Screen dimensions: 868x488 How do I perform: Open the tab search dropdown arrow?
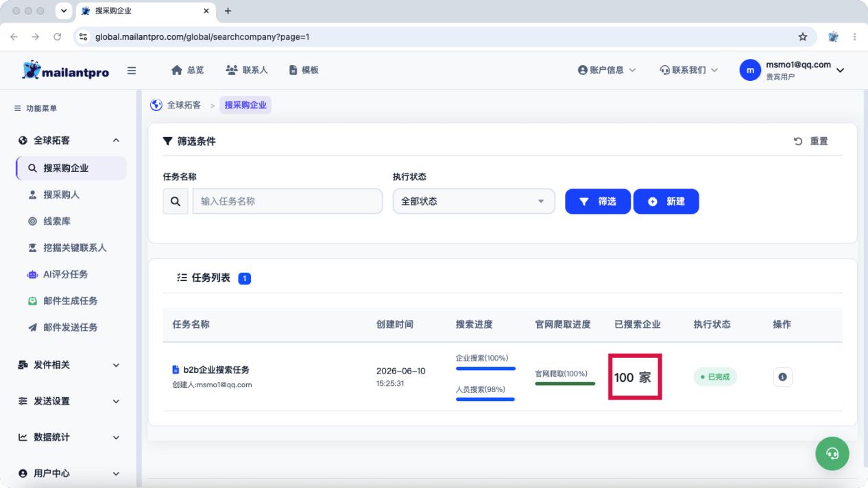pos(65,11)
